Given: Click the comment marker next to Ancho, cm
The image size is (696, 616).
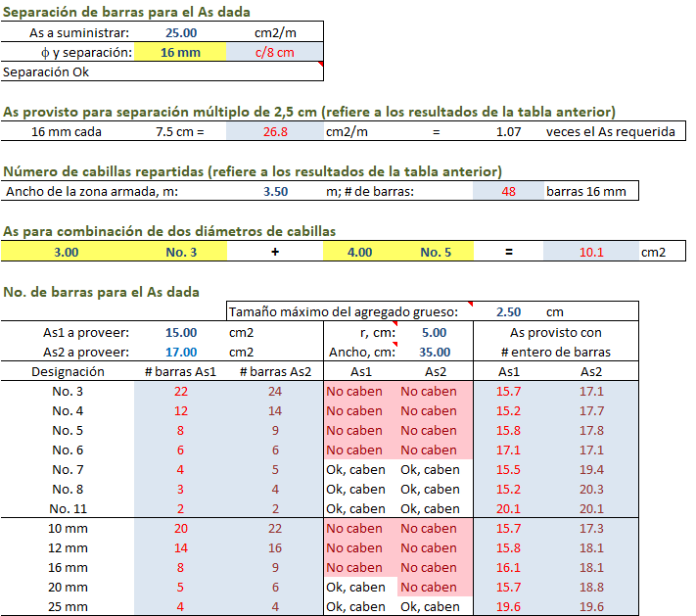Looking at the screenshot, I should 394,344.
